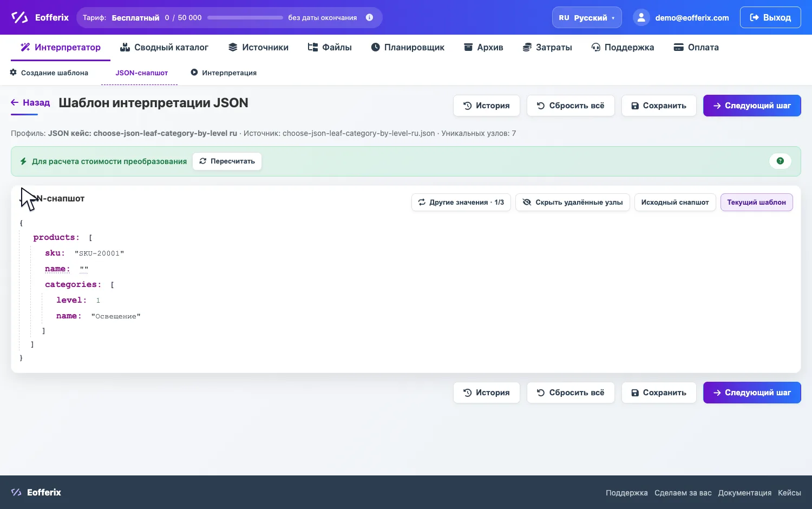Click the demo@eofferix.com account label
The height and width of the screenshot is (509, 812).
692,17
